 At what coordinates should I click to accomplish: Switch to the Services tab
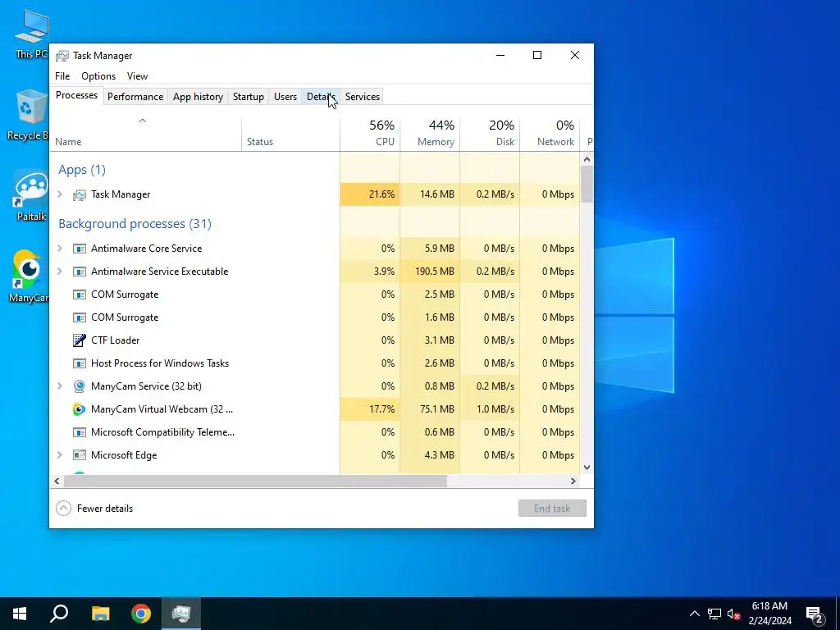click(362, 97)
